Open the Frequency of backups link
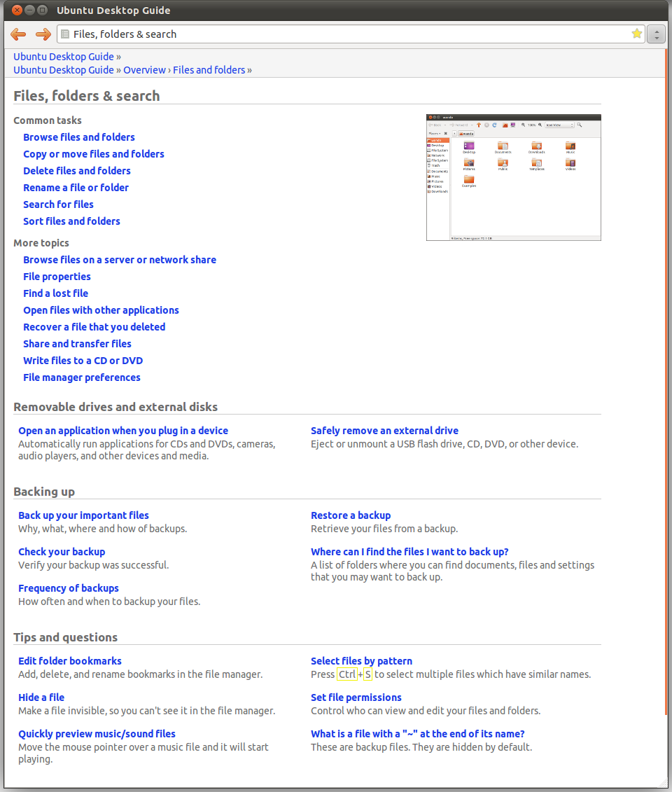Image resolution: width=672 pixels, height=792 pixels. 69,588
